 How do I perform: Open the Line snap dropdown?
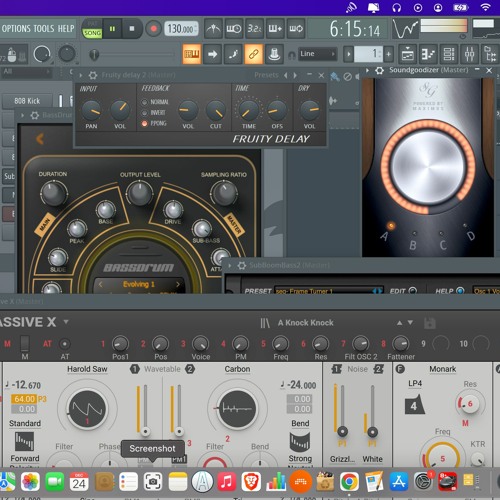tap(317, 54)
